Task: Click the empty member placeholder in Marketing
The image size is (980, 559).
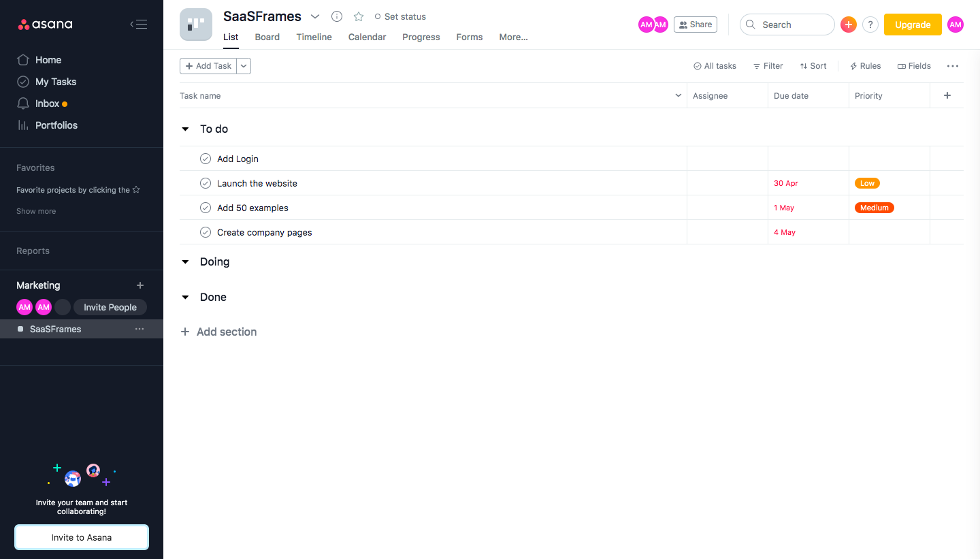Action: click(x=63, y=307)
